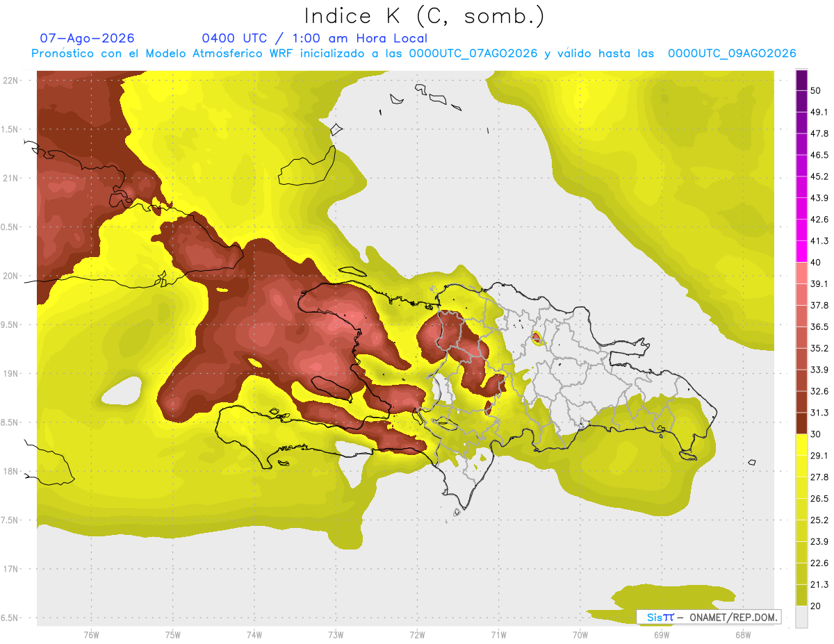
Task: Click the latitude label "20N"
Action: click(11, 276)
